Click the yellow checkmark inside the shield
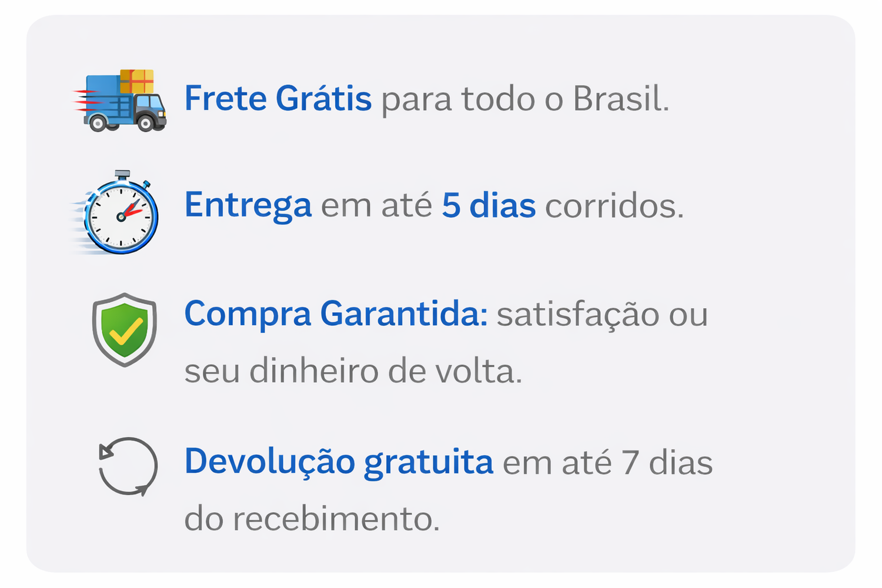Image resolution: width=882 pixels, height=588 pixels. point(126,331)
